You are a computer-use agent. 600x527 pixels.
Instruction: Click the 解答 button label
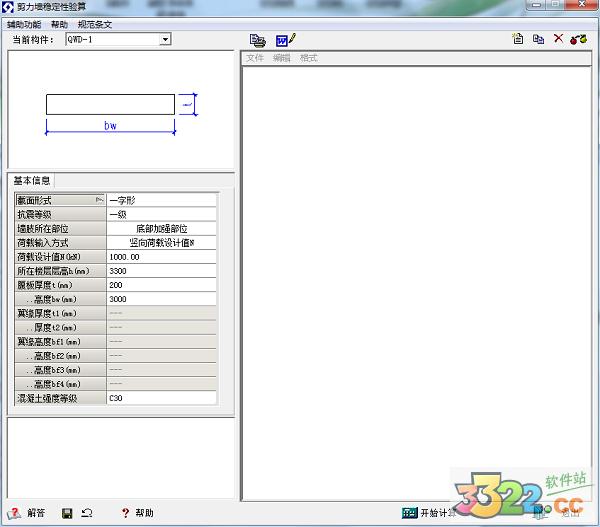pos(36,513)
